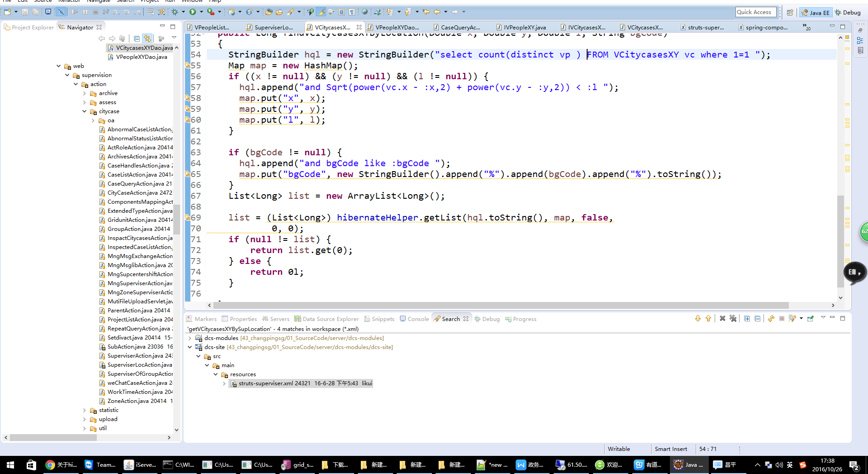Click the Search flashlight toolbar icon

pyautogui.click(x=290, y=12)
